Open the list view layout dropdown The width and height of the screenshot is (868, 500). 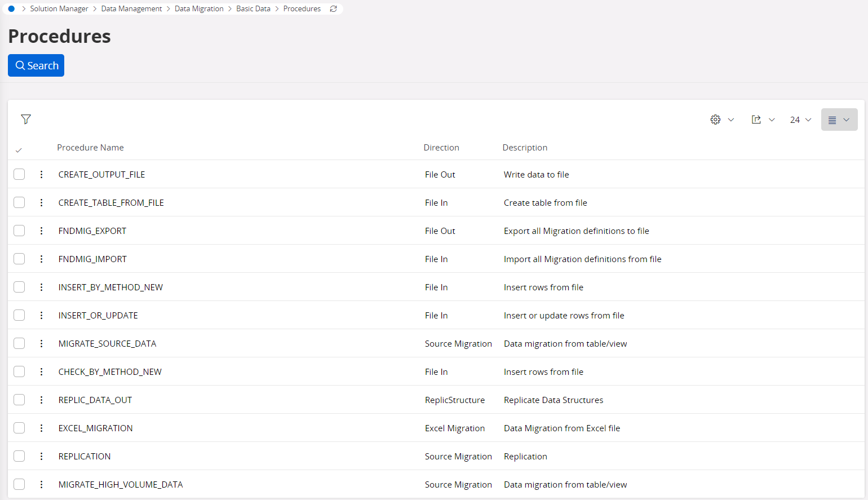[839, 120]
